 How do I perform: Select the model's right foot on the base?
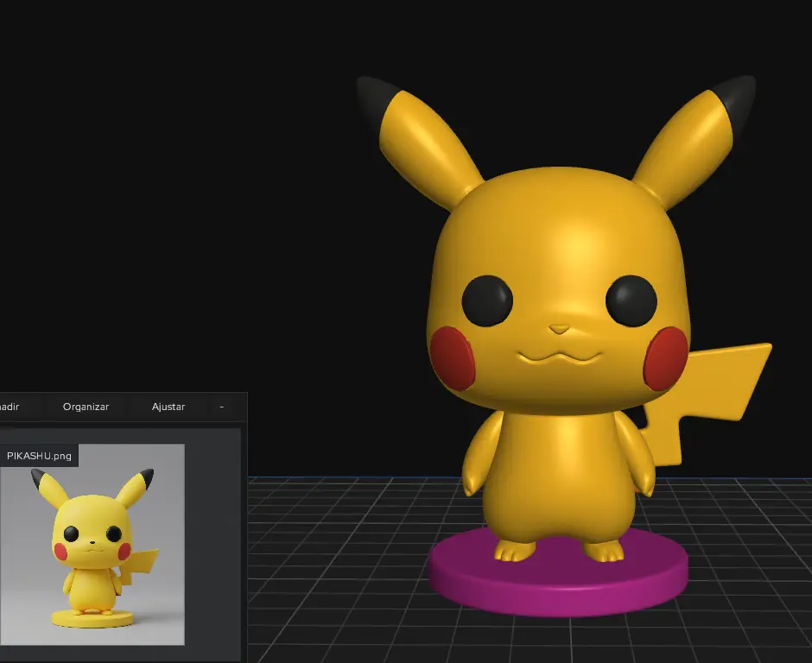coord(604,552)
